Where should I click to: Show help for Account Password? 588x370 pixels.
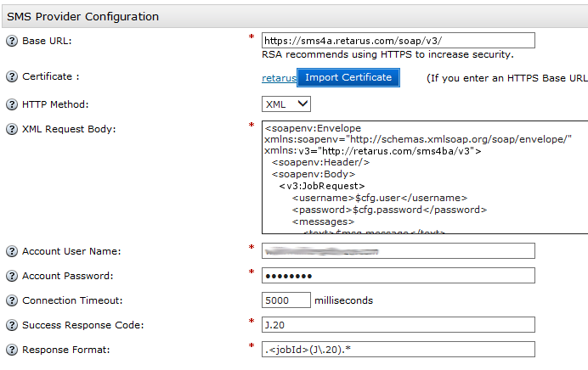pyautogui.click(x=12, y=276)
